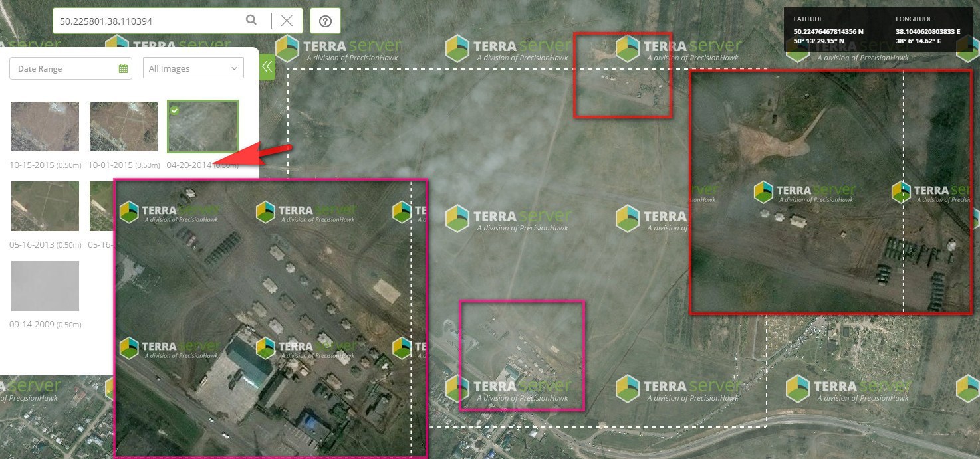980x459 pixels.
Task: Open the help question mark button
Action: click(325, 21)
